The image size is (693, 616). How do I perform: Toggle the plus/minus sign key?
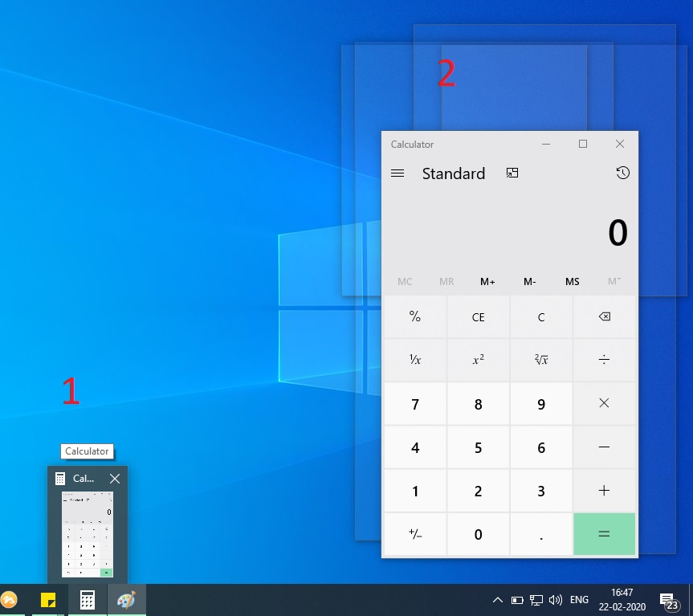click(414, 534)
